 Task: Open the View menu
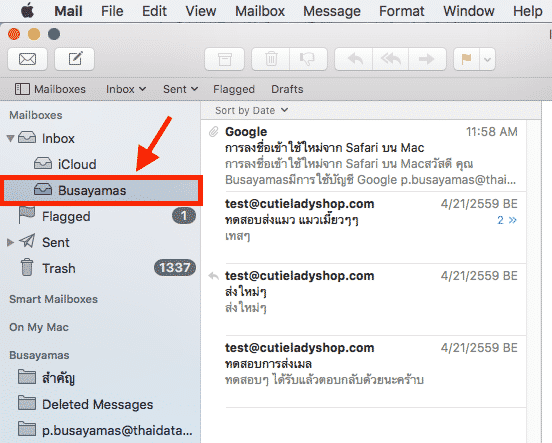click(201, 11)
